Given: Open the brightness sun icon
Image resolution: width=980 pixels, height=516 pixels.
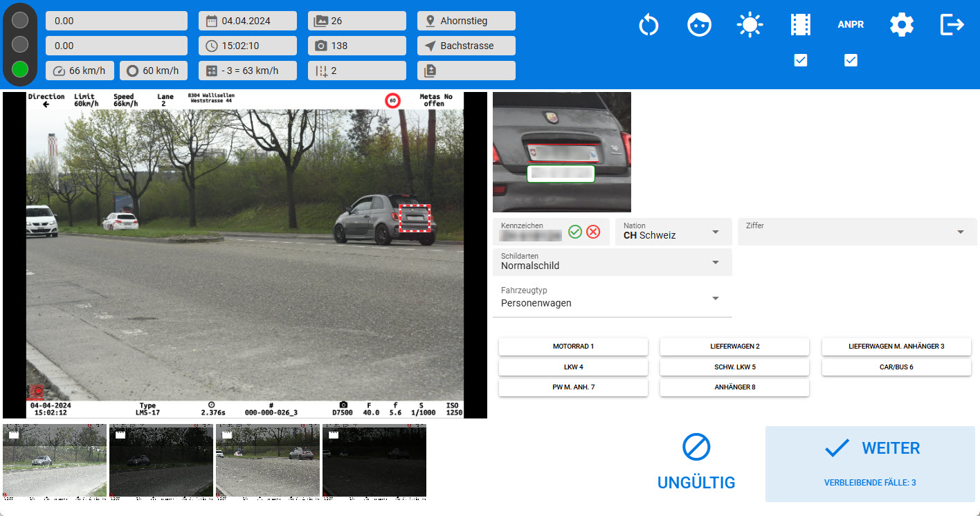Looking at the screenshot, I should [x=750, y=25].
